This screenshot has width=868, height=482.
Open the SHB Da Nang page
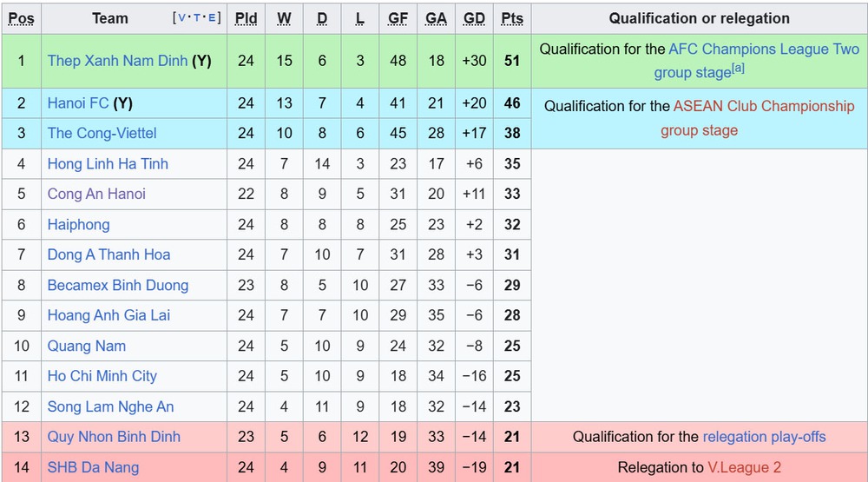point(93,467)
